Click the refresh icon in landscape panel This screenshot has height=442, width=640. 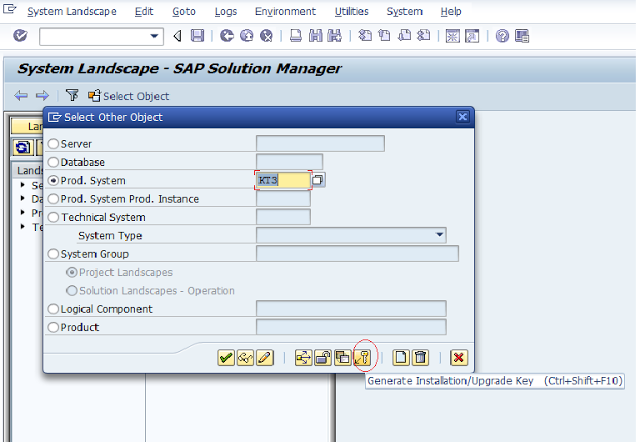[23, 147]
